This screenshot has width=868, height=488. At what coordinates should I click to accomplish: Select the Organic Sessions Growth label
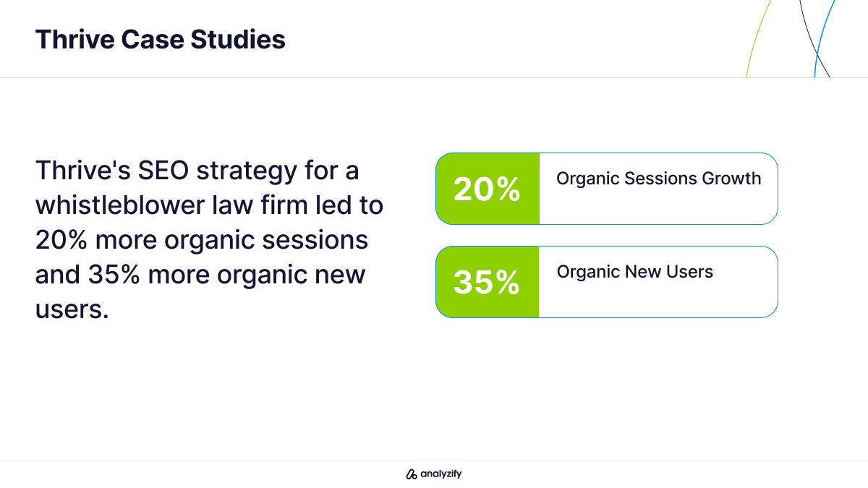659,179
